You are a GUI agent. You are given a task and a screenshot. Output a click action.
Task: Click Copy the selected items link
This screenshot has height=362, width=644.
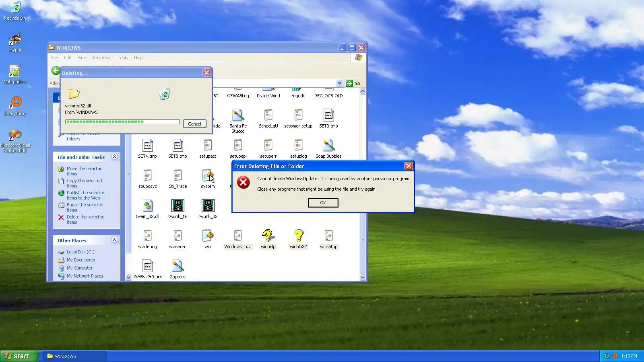pos(84,183)
